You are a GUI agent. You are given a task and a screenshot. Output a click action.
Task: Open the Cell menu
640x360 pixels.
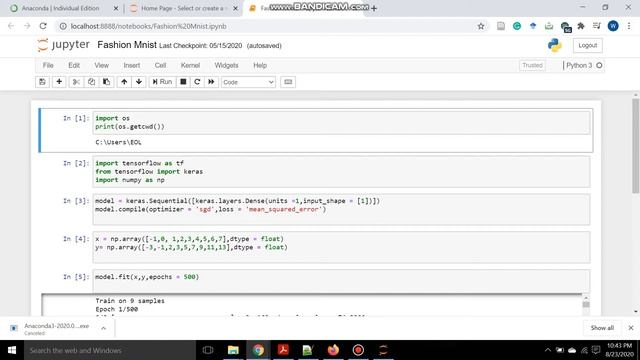(160, 65)
